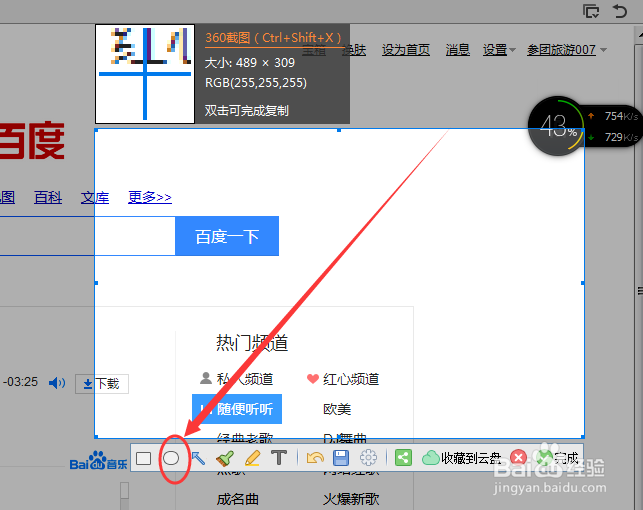Click the window-restore icon at top right
Viewport: 643px width, 510px height.
point(591,11)
